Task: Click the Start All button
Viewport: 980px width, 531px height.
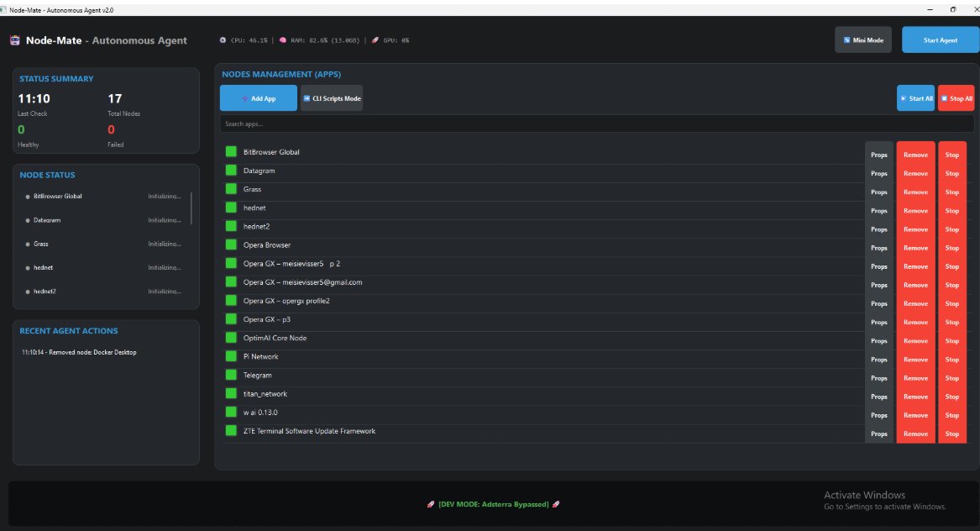Action: click(915, 98)
